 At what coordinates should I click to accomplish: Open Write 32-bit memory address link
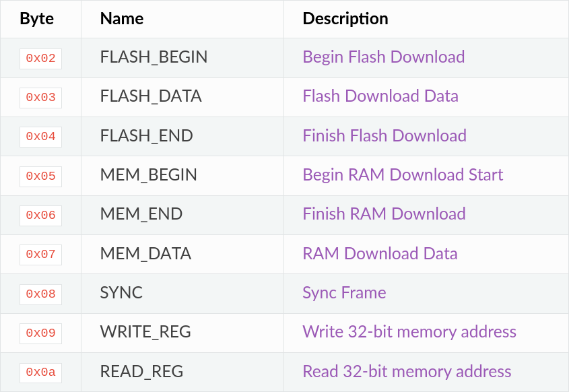coord(409,332)
